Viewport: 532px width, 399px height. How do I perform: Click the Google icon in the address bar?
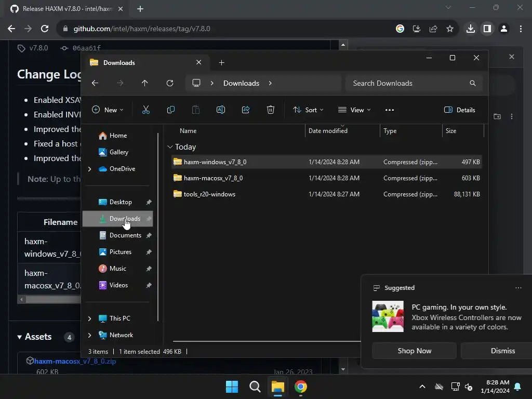pos(400,29)
